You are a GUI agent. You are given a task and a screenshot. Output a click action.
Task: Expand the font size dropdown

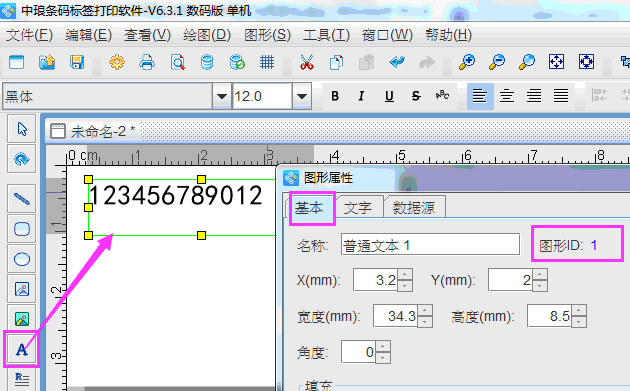[302, 96]
